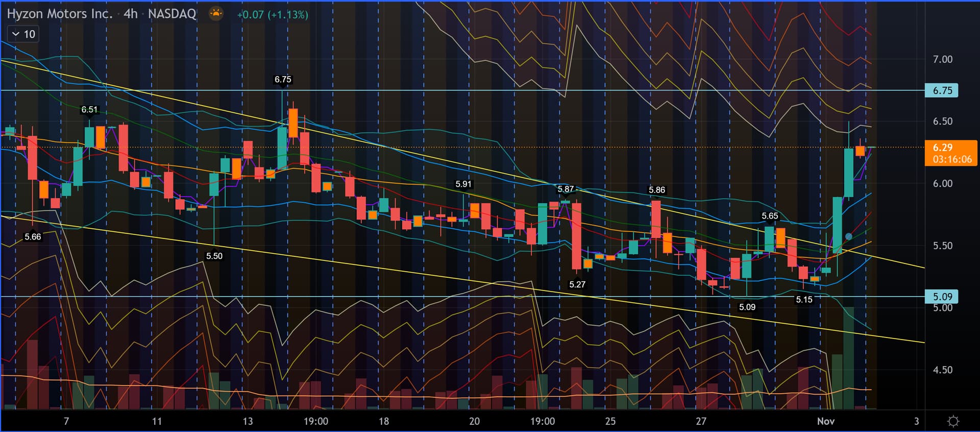Click the 25 date on time axis
Viewport: 980px width, 432px height.
(x=610, y=421)
